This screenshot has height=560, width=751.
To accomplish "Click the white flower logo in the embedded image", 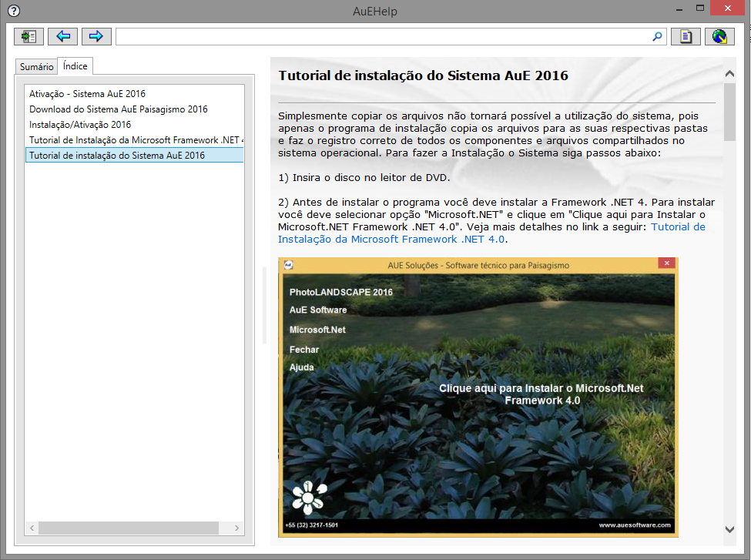I will [308, 498].
